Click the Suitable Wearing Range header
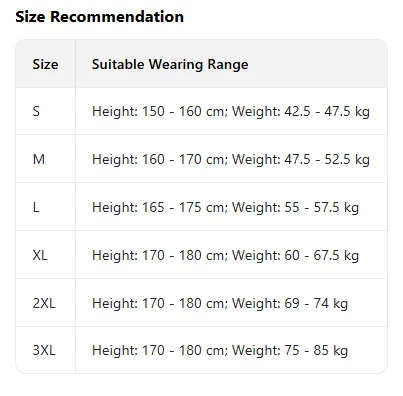The image size is (403, 396). (x=170, y=64)
